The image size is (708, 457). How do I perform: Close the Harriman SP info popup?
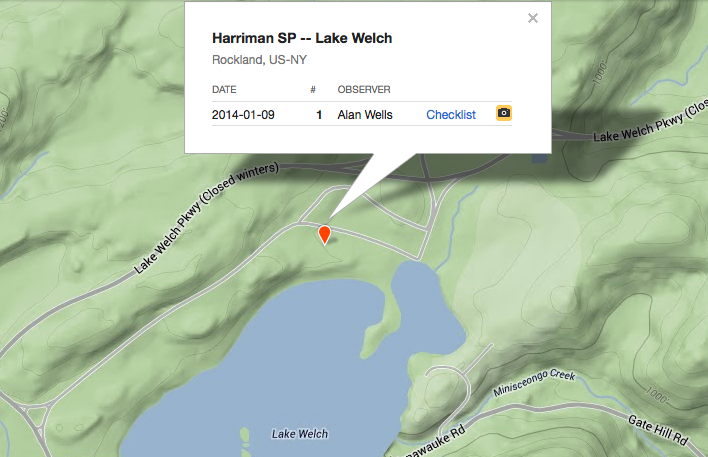coord(533,18)
